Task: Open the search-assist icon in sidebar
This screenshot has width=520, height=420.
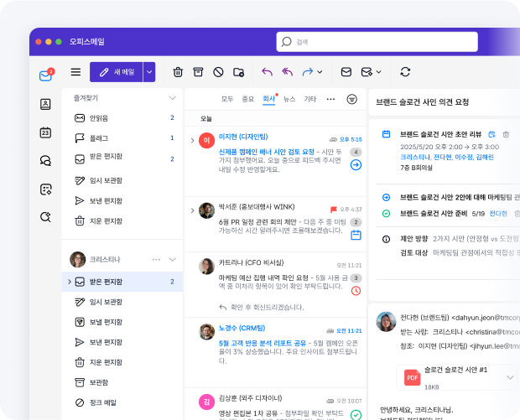Action: coord(45,217)
